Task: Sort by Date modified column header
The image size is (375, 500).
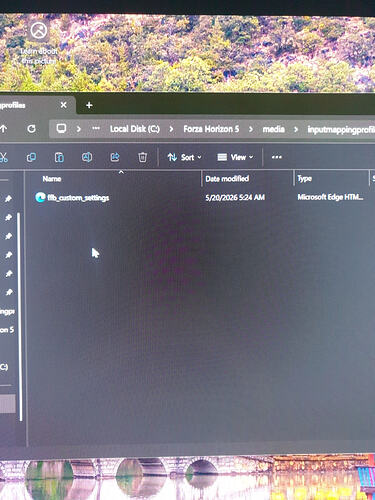Action: coord(227,179)
